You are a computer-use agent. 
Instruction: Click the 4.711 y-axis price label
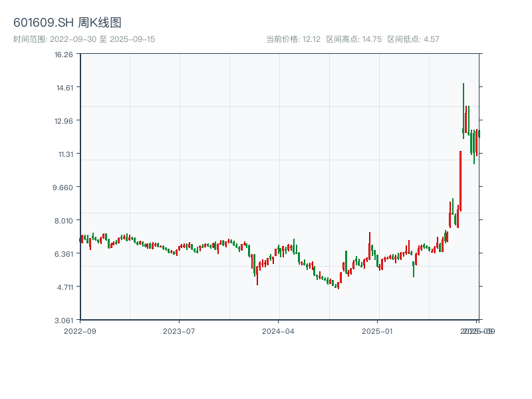click(64, 287)
